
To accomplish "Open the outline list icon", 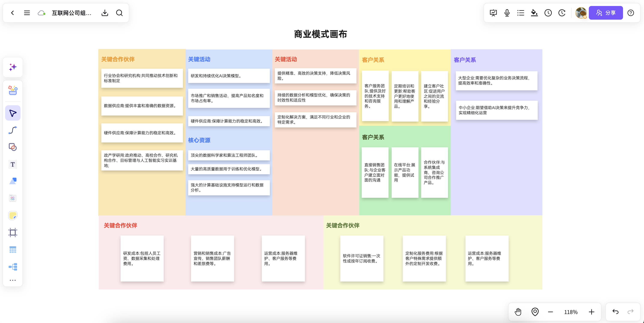I will (521, 13).
